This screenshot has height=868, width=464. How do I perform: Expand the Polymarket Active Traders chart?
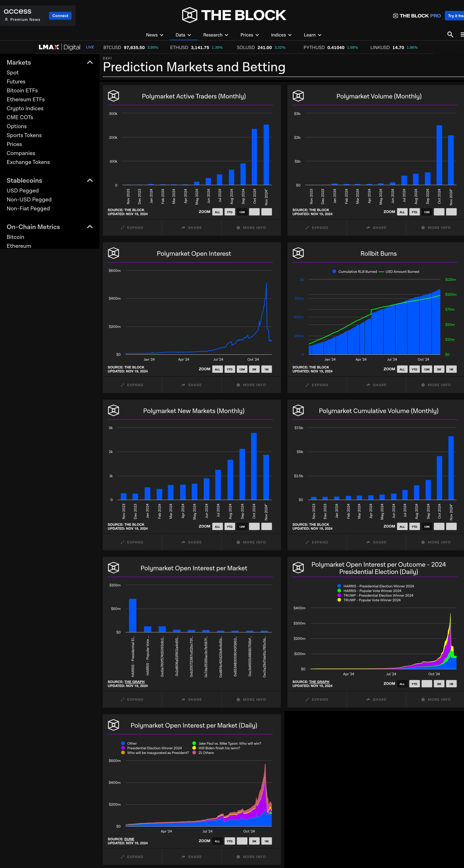click(x=132, y=228)
